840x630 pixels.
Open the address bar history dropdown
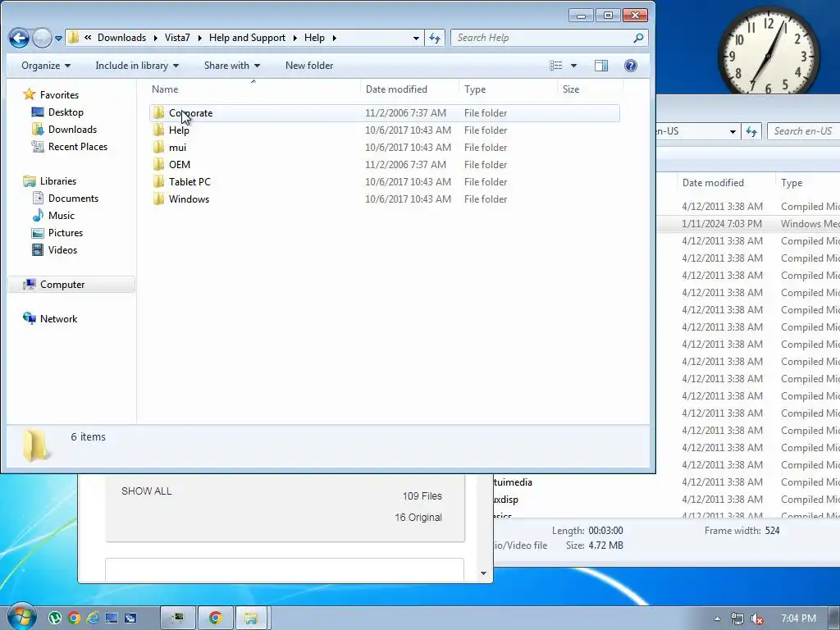pos(416,38)
